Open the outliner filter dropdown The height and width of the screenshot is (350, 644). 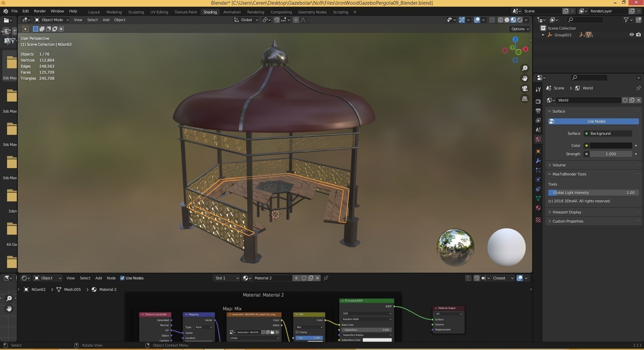coord(628,20)
